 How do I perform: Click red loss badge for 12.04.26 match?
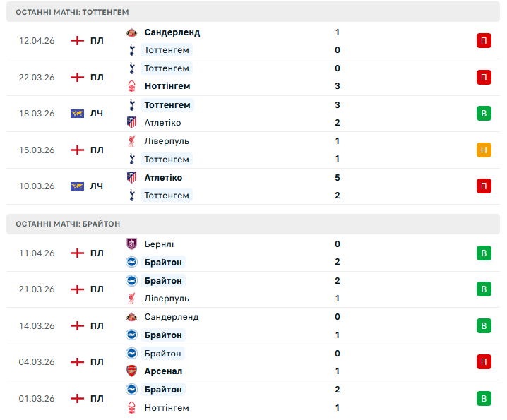tap(484, 41)
